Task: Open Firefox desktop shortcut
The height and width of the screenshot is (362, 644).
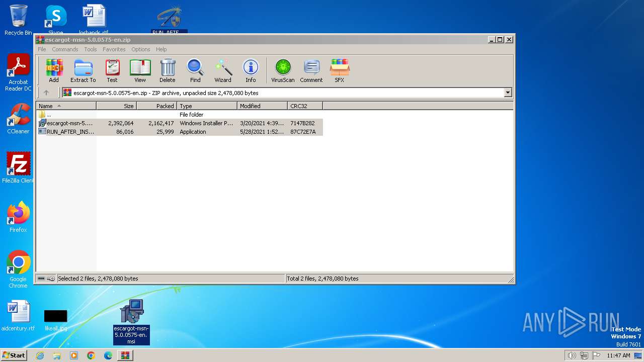Action: pyautogui.click(x=18, y=217)
